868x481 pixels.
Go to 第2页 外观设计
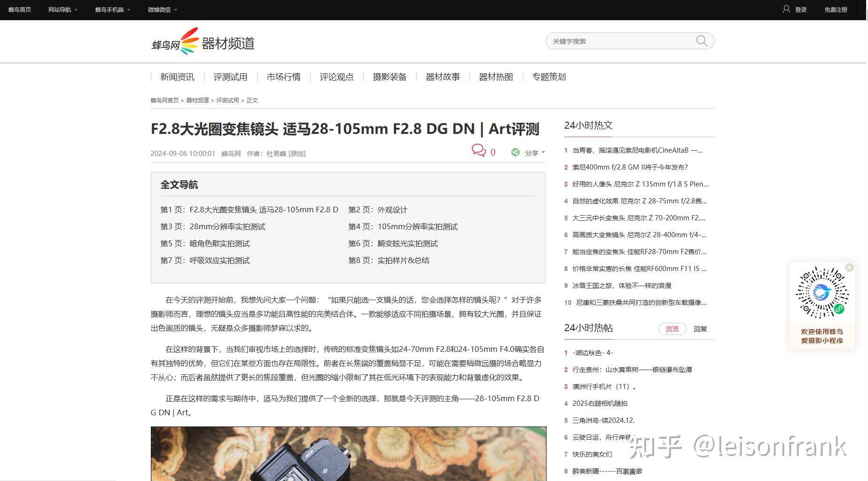[x=378, y=209]
